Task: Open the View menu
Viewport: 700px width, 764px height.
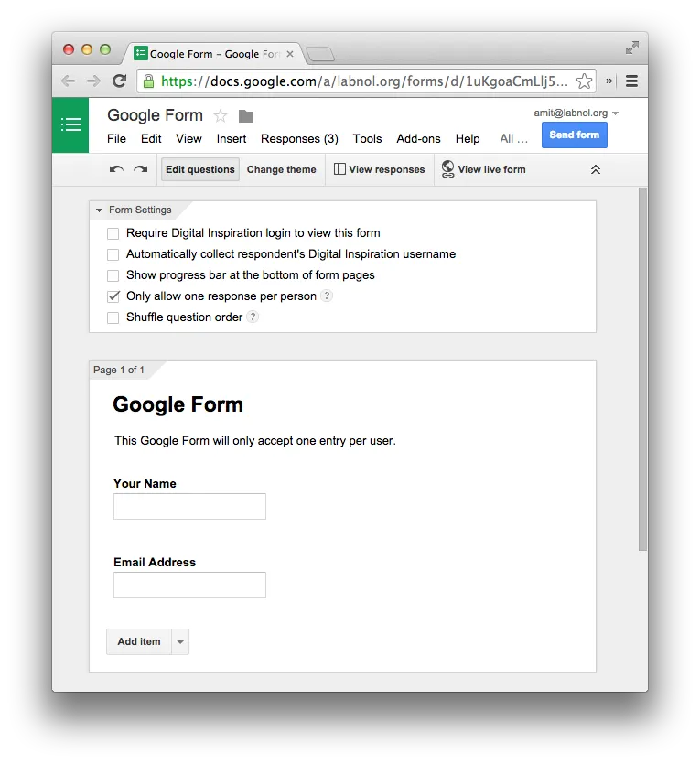Action: pyautogui.click(x=189, y=139)
